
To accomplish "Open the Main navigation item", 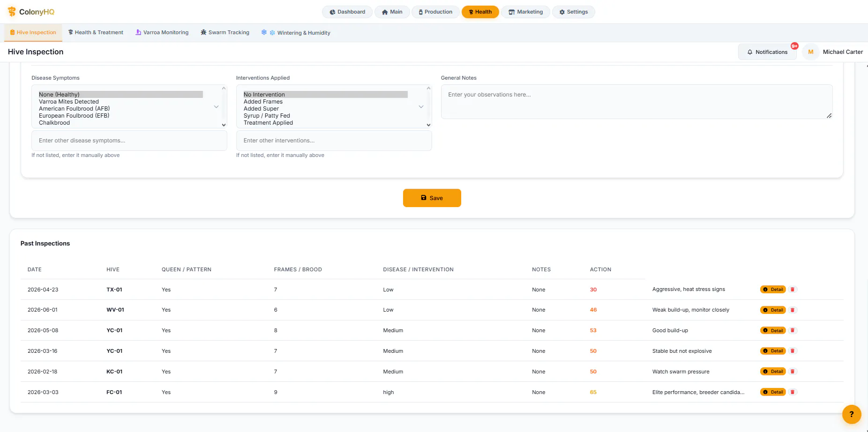I will tap(392, 12).
